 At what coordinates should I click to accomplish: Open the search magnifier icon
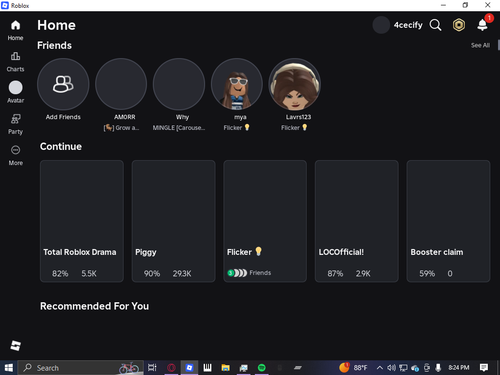point(435,25)
